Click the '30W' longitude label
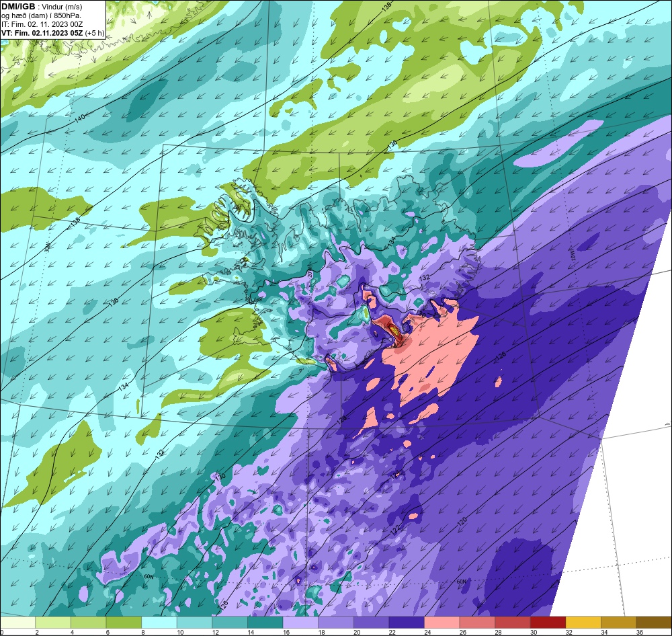 (48, 247)
